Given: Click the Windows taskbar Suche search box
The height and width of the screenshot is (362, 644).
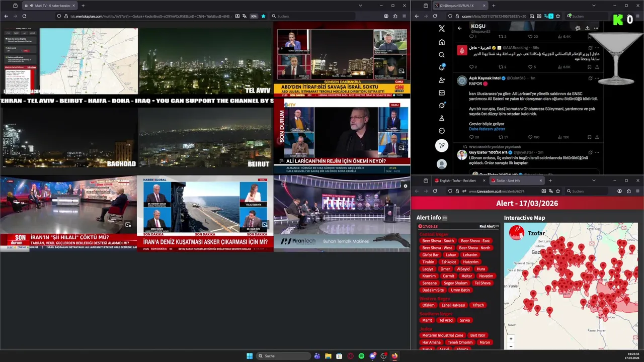Looking at the screenshot, I should point(284,356).
